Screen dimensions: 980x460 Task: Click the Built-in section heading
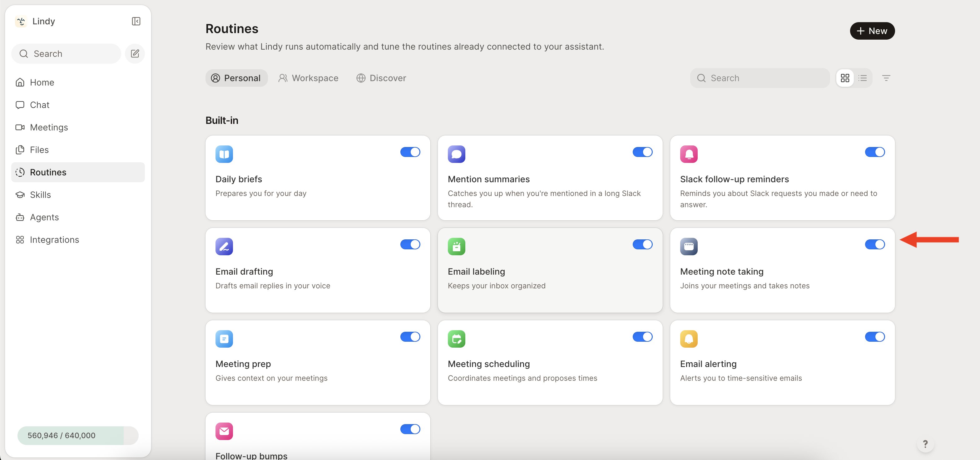tap(222, 120)
